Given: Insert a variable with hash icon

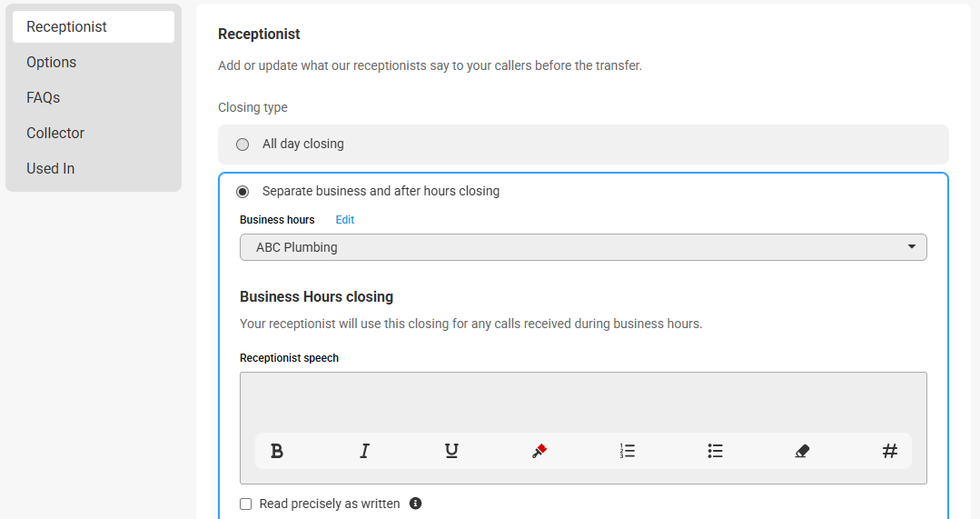Looking at the screenshot, I should (x=890, y=451).
